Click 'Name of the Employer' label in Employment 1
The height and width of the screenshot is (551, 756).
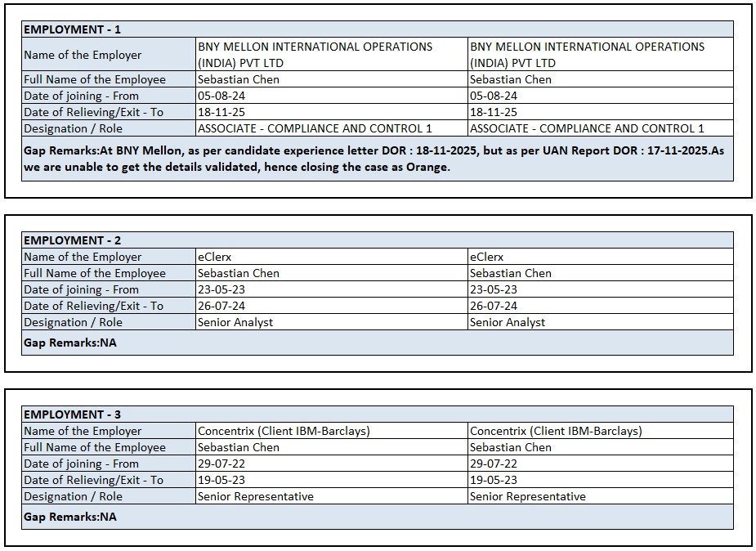click(83, 55)
